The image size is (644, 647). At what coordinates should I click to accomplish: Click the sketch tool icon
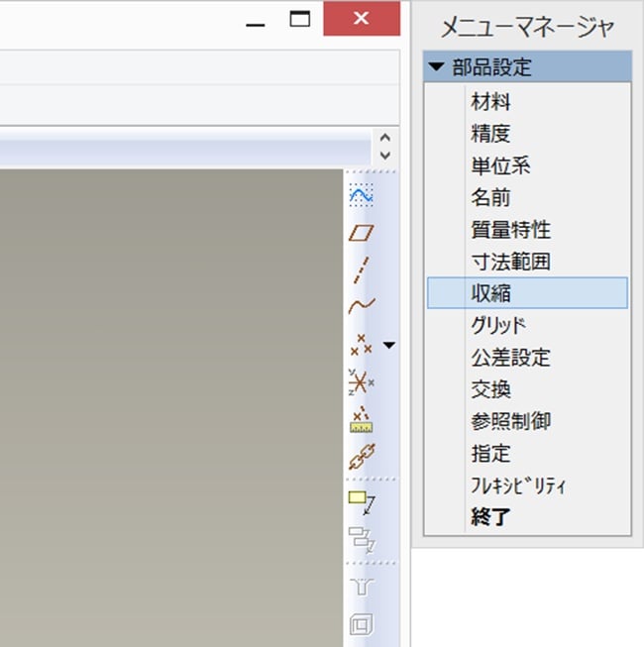[361, 195]
